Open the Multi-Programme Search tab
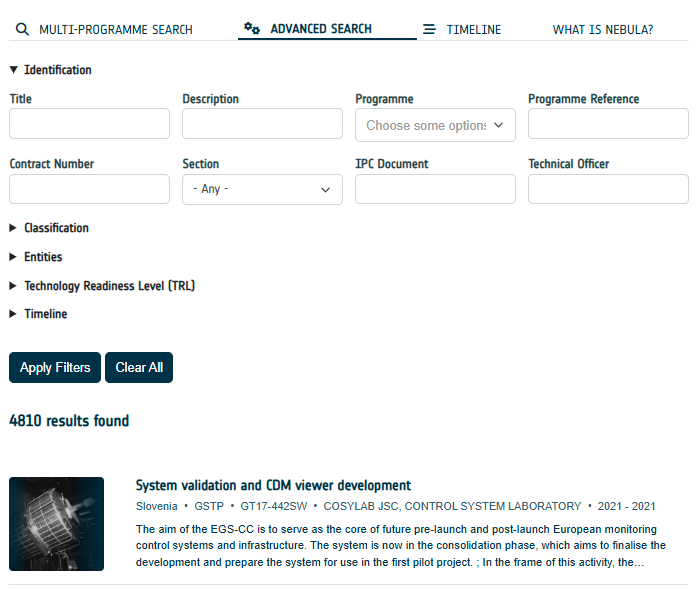This screenshot has width=697, height=589. click(115, 30)
